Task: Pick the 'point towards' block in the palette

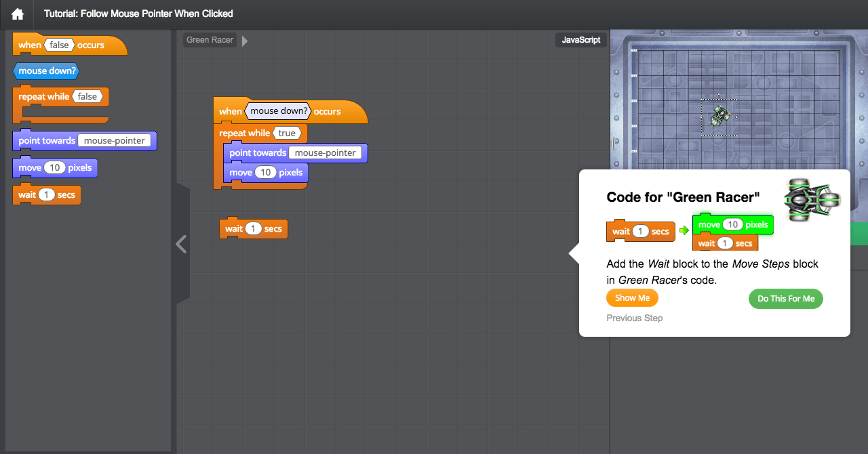Action: click(85, 140)
